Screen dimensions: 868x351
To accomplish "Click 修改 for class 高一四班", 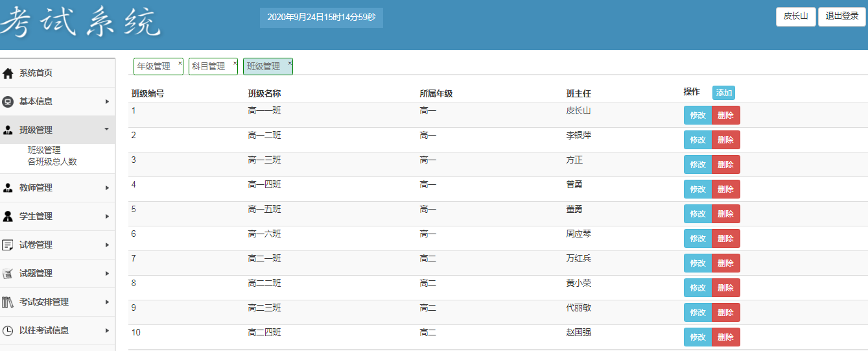I will (698, 189).
